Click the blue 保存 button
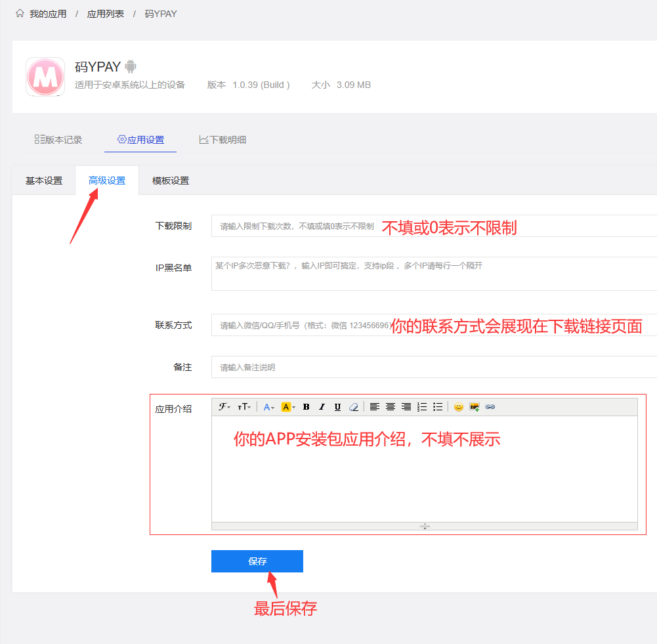This screenshot has height=644, width=657. click(257, 561)
